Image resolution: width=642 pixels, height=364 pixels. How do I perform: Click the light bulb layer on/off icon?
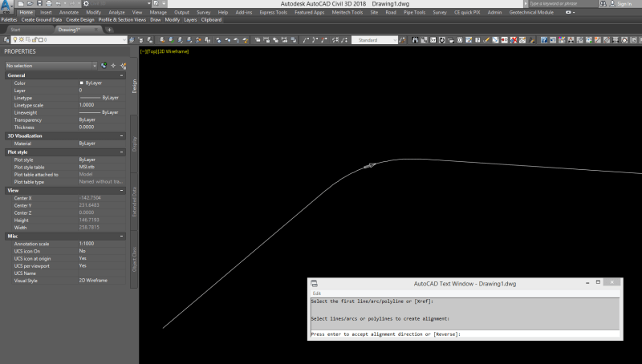(14, 39)
